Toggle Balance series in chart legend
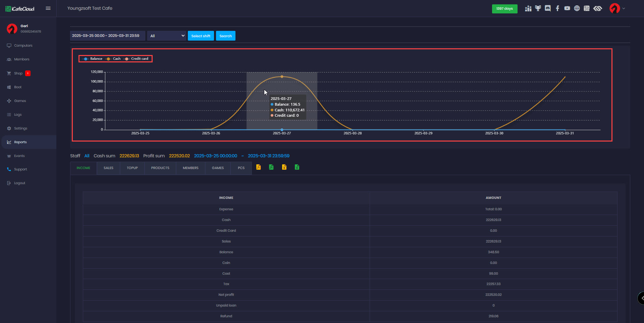The image size is (644, 323). coord(93,59)
